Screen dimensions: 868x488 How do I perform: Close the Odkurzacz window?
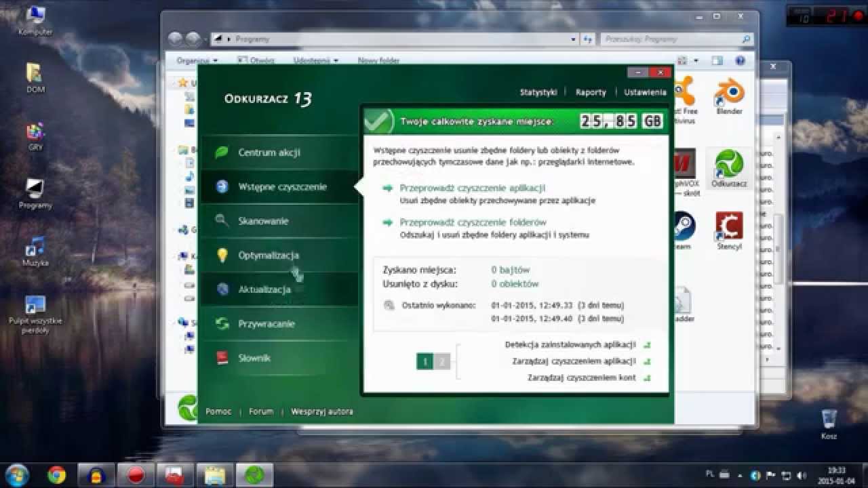pos(659,72)
